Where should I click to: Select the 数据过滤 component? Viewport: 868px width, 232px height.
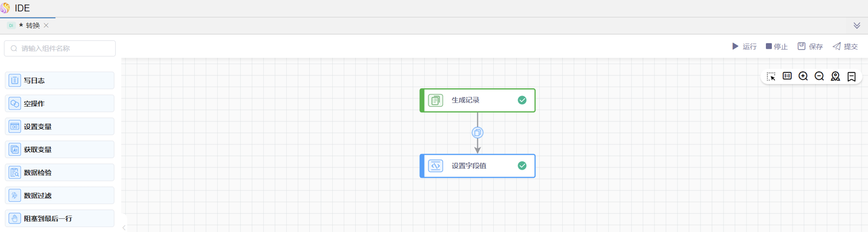pos(60,196)
